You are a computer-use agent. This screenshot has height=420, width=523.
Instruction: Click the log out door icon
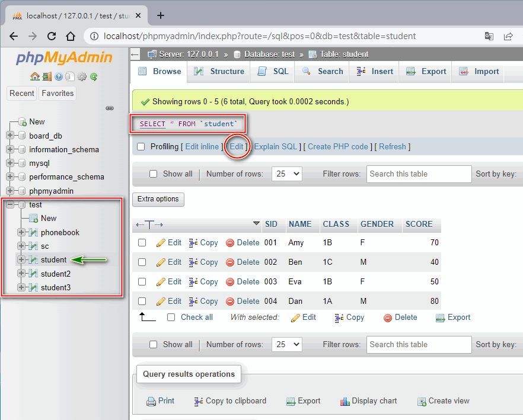[x=46, y=76]
